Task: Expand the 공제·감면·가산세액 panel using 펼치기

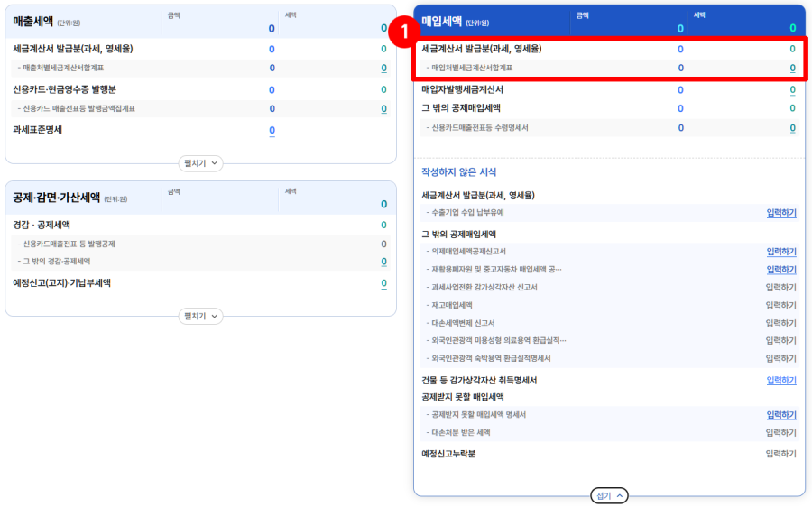Action: [x=200, y=316]
